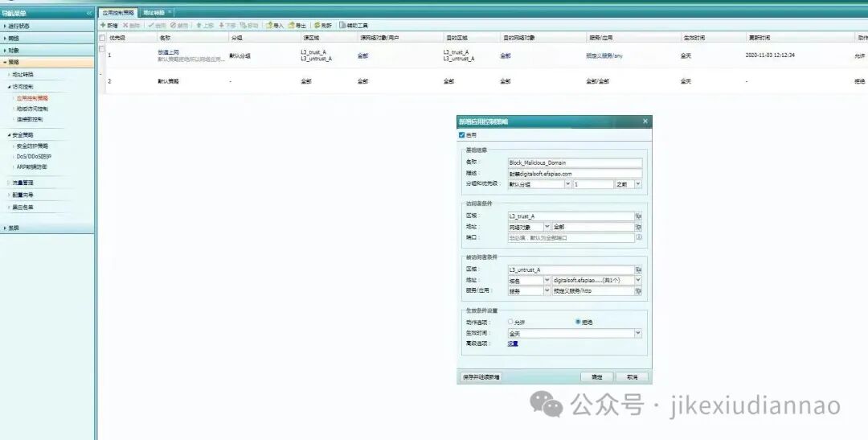
Task: Tick the checkbox for policy row 1 (放通上网)
Action: (x=102, y=49)
